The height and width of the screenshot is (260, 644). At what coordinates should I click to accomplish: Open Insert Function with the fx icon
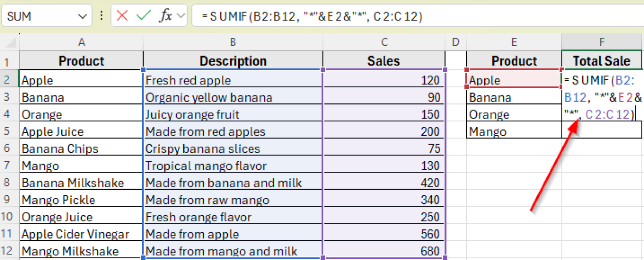tap(165, 16)
